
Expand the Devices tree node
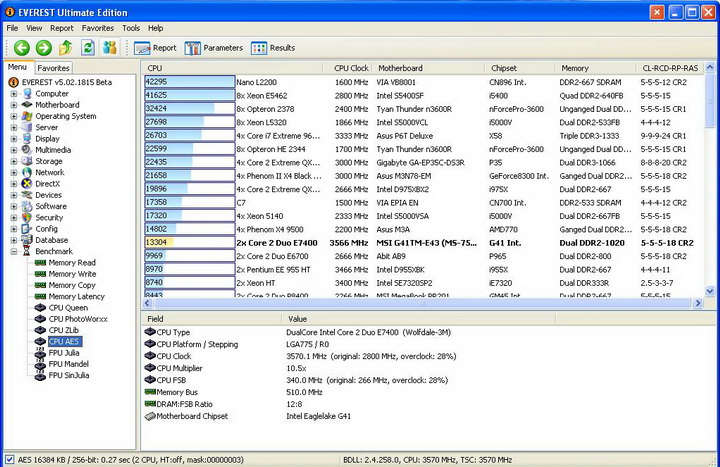14,195
